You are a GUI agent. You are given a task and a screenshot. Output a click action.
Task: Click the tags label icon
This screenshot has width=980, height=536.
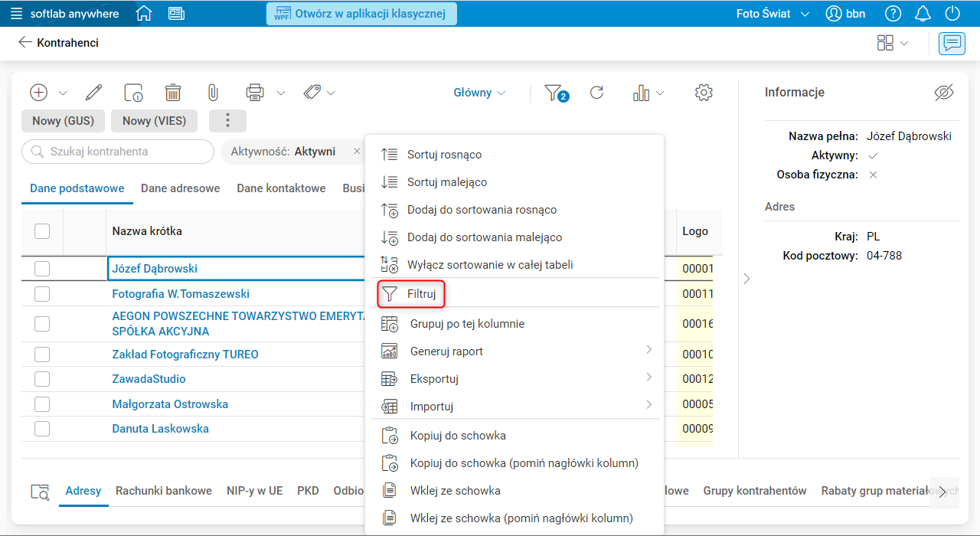point(312,93)
